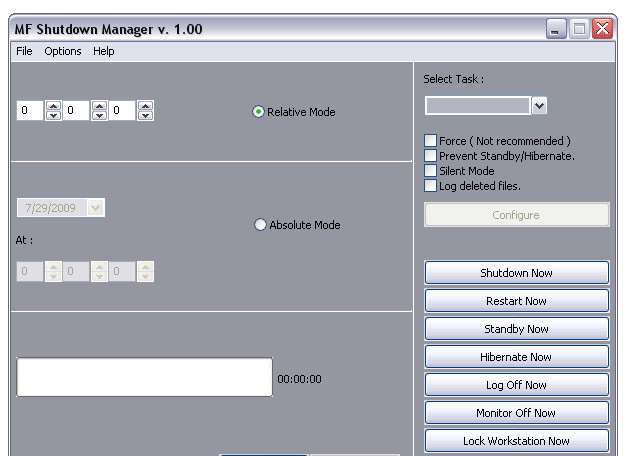Click the Configure button
The width and height of the screenshot is (637, 456).
click(516, 215)
